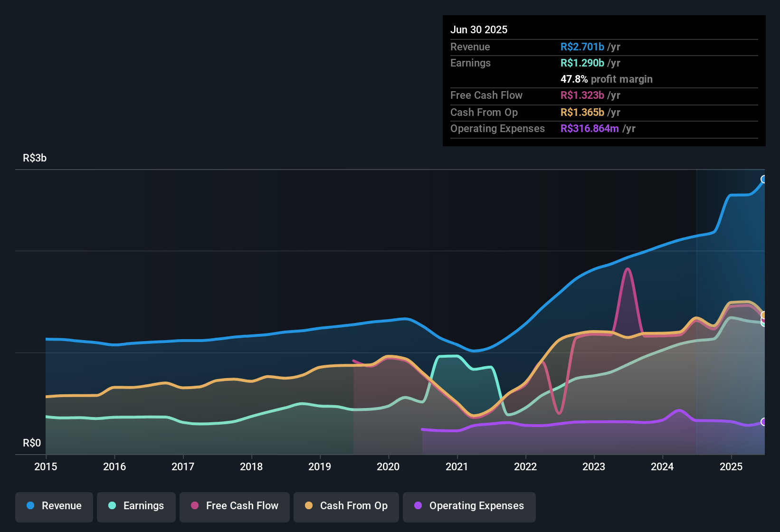
Task: Click the Free Cash Flow 2023 spike peak
Action: (628, 269)
